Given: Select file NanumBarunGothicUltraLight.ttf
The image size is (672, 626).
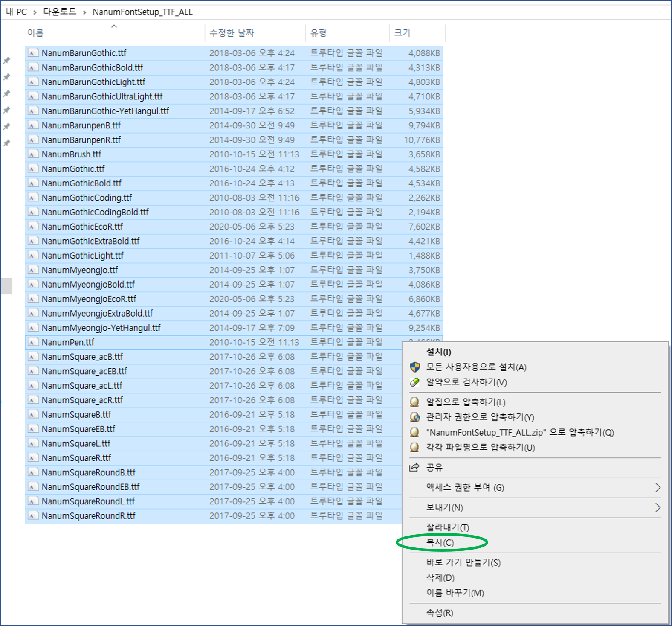Looking at the screenshot, I should pos(102,96).
